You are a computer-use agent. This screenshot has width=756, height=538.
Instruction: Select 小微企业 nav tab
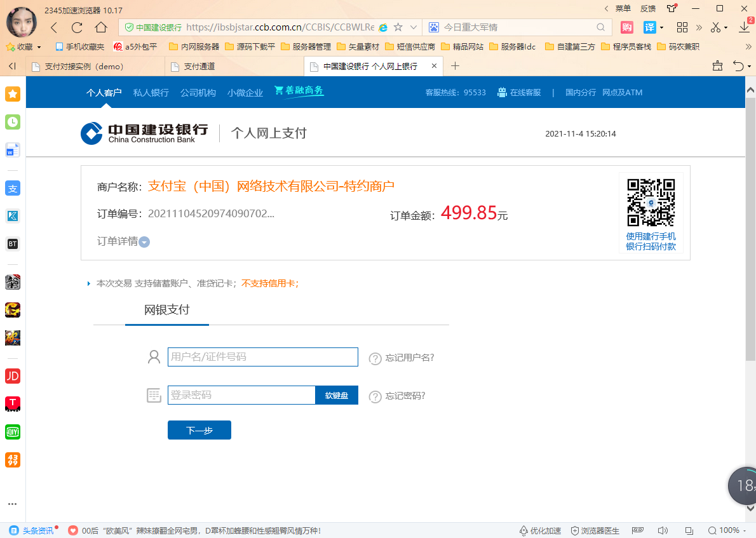click(x=245, y=93)
